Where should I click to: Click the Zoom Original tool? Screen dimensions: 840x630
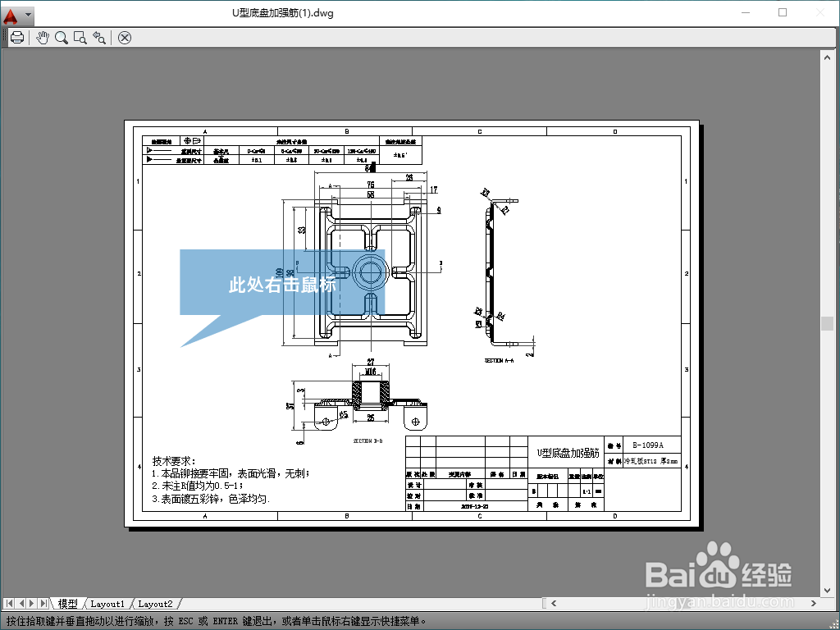pyautogui.click(x=99, y=38)
